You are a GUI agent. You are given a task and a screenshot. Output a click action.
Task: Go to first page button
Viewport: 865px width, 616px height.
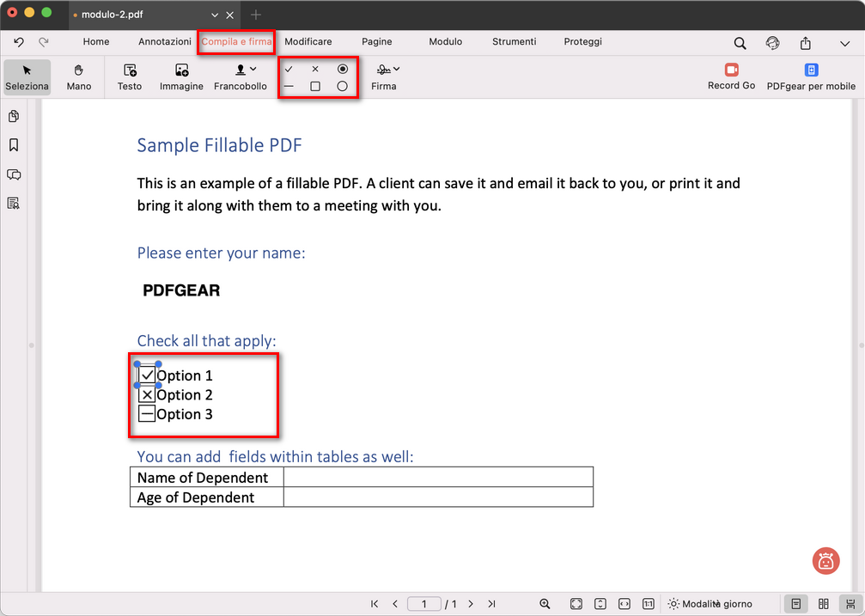pos(375,604)
